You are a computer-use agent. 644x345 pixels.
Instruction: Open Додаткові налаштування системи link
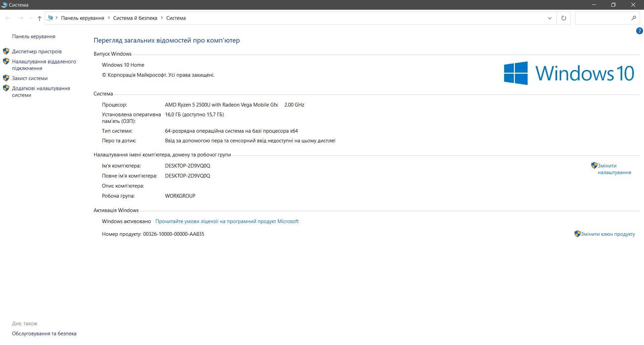tap(41, 92)
